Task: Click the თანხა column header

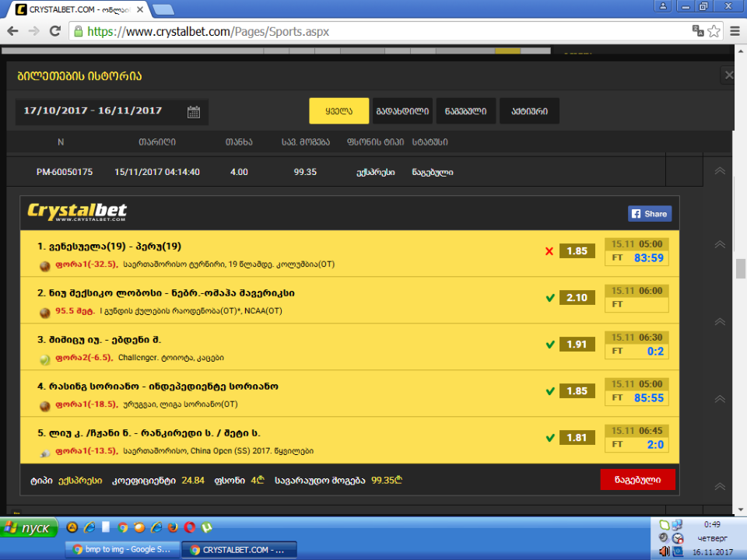Action: click(239, 142)
